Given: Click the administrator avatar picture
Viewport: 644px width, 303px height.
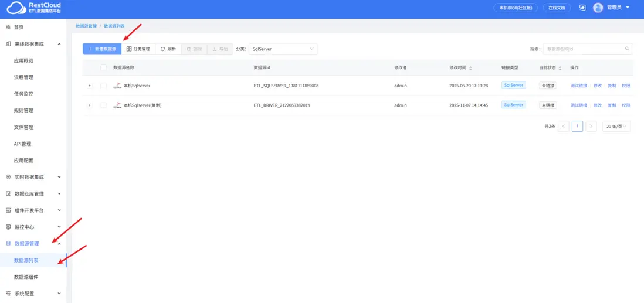Looking at the screenshot, I should click(x=598, y=8).
